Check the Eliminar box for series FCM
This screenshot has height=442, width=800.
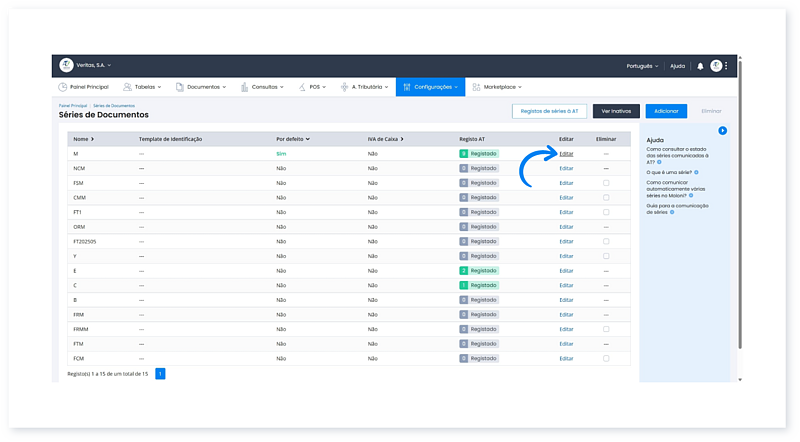click(605, 358)
